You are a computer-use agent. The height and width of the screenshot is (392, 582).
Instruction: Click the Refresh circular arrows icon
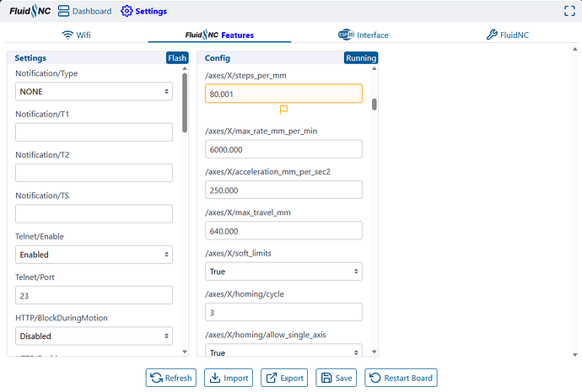click(x=156, y=378)
